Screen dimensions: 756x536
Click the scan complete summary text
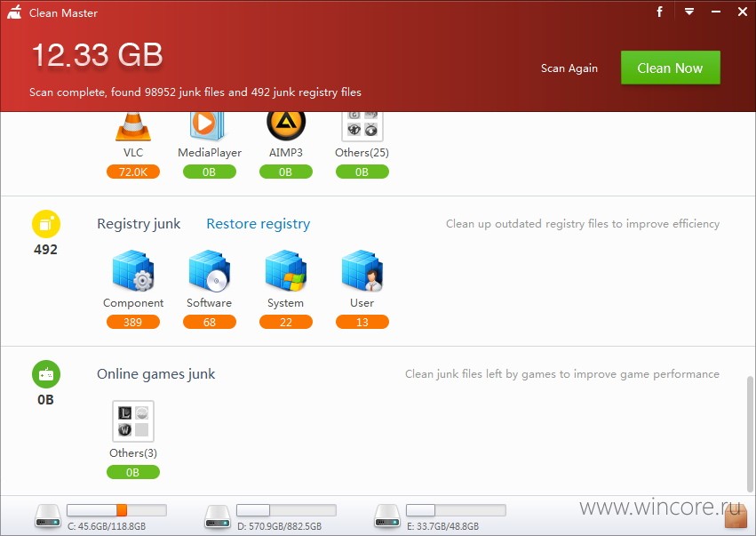(x=195, y=92)
